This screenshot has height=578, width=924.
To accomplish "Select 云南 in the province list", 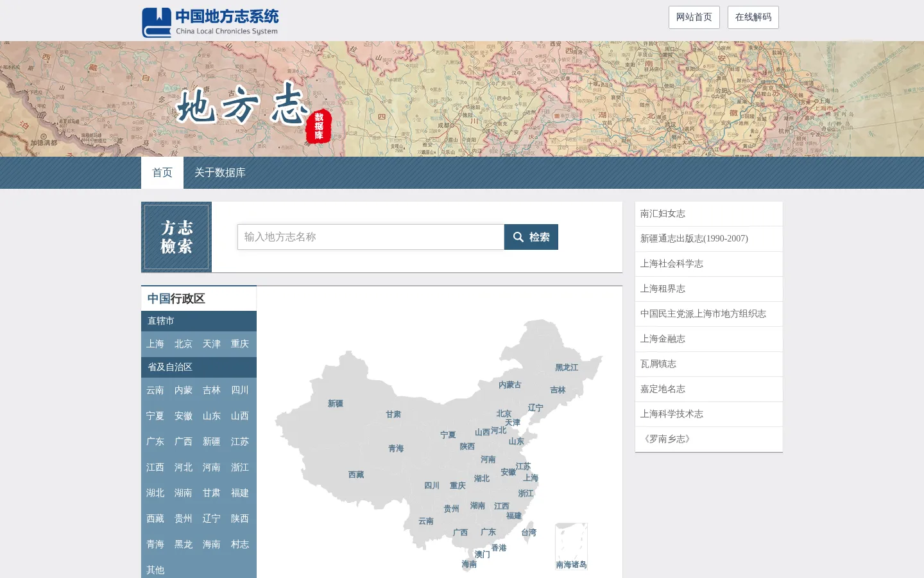I will (x=155, y=390).
